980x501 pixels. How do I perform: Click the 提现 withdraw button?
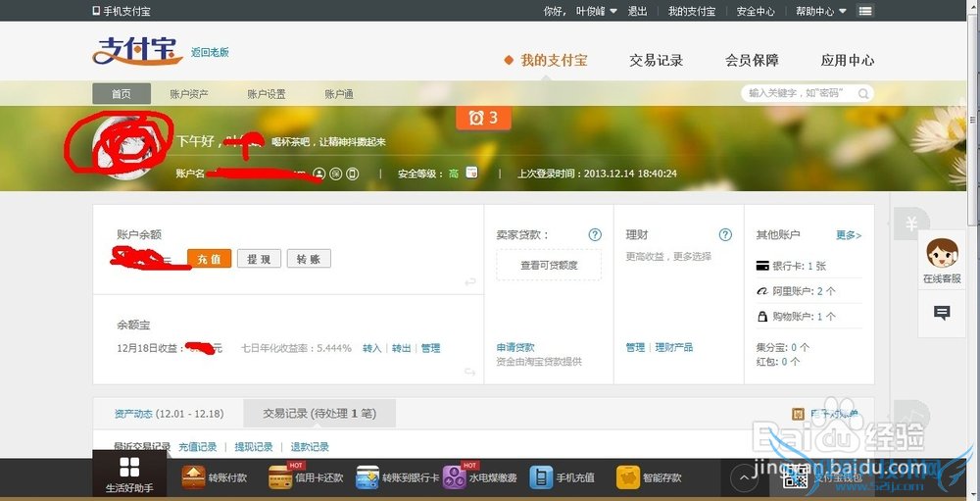[259, 259]
